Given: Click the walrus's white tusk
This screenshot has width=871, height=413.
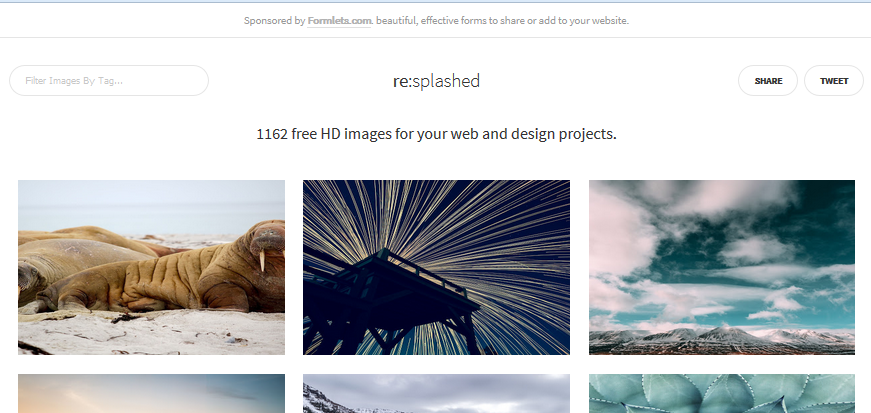Looking at the screenshot, I should pyautogui.click(x=262, y=262).
